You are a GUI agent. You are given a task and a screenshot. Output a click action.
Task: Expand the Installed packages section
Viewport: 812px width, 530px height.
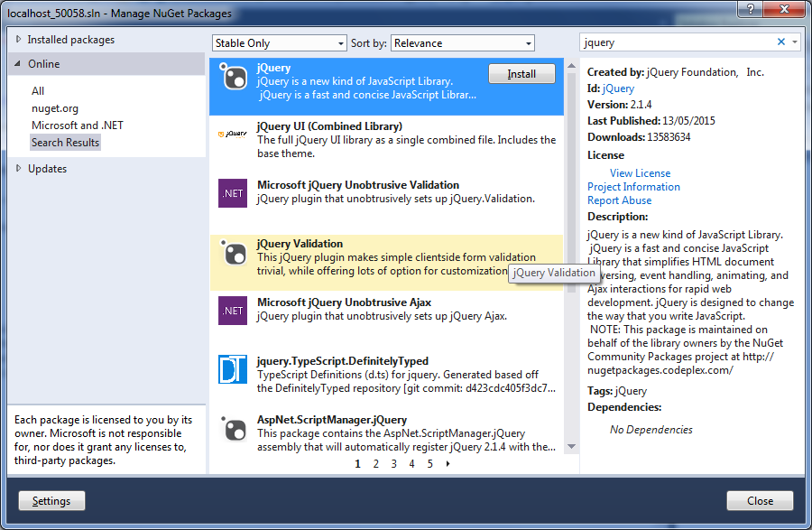tap(20, 40)
